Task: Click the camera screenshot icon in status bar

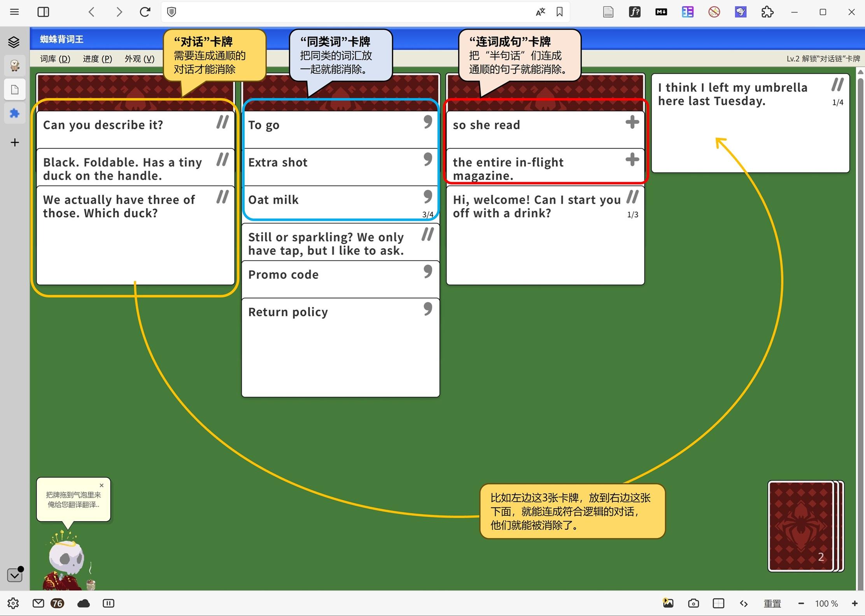Action: (x=693, y=603)
